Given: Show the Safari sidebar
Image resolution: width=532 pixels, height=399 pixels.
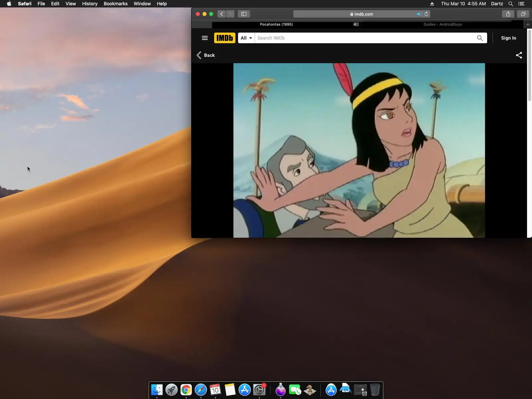Looking at the screenshot, I should (244, 14).
